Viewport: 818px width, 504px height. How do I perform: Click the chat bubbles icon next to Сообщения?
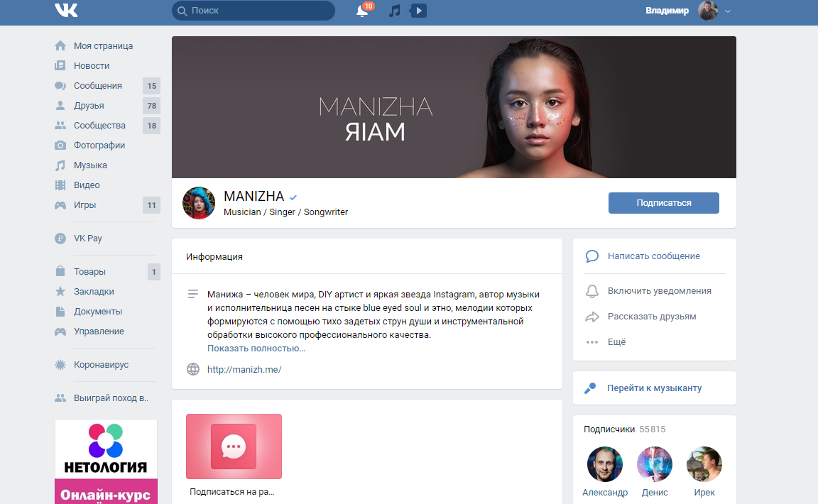pyautogui.click(x=60, y=86)
